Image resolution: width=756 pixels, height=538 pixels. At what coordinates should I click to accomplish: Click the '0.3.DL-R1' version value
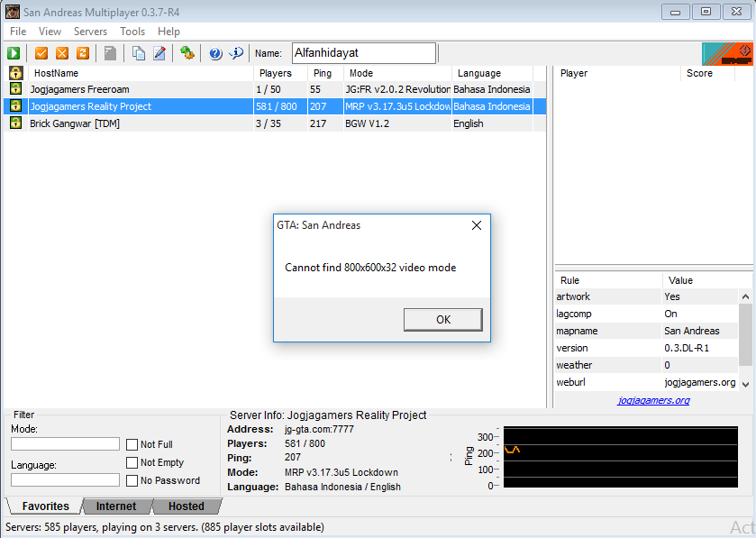[687, 348]
